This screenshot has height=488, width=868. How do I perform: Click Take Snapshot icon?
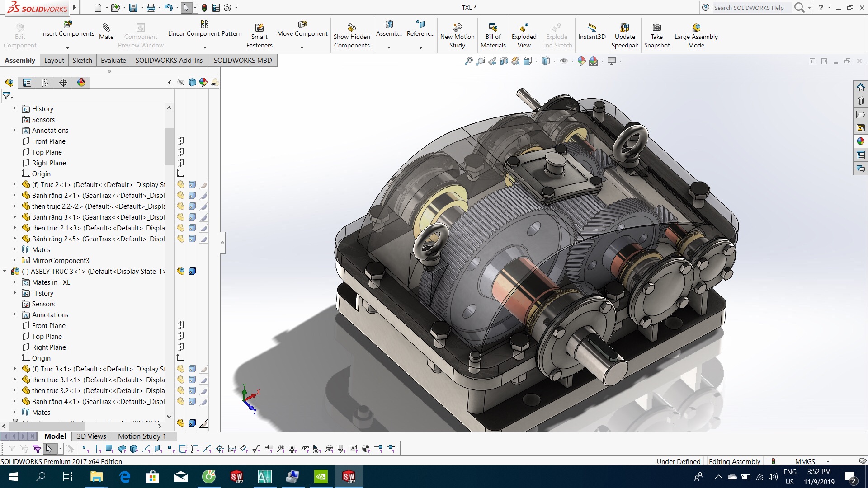tap(656, 28)
